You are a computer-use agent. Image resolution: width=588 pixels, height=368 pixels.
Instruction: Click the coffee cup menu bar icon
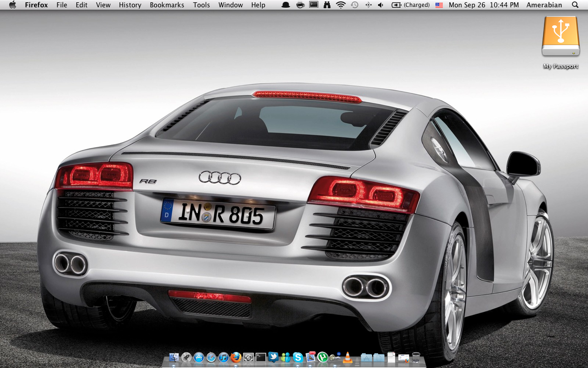pos(300,5)
